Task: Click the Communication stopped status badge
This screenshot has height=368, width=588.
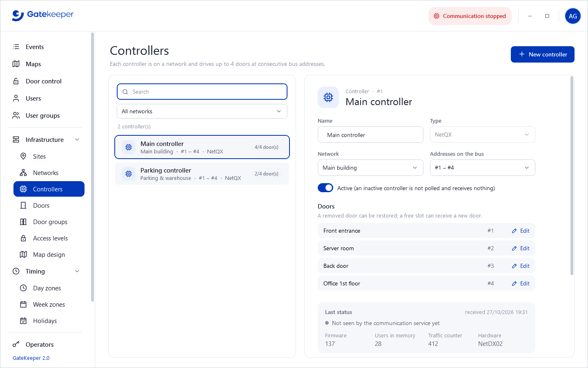Action: tap(470, 16)
